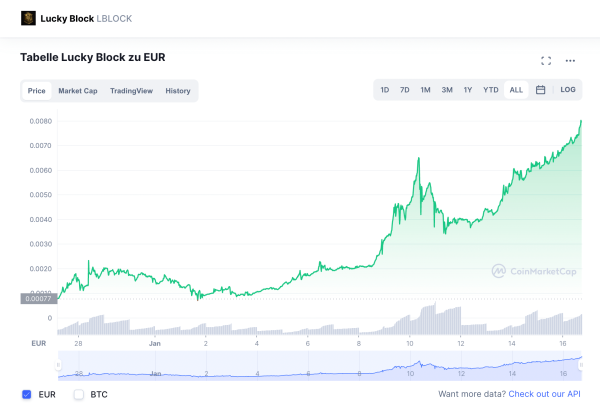
Task: Click the 0.0040 y-axis label
Action: (41, 220)
